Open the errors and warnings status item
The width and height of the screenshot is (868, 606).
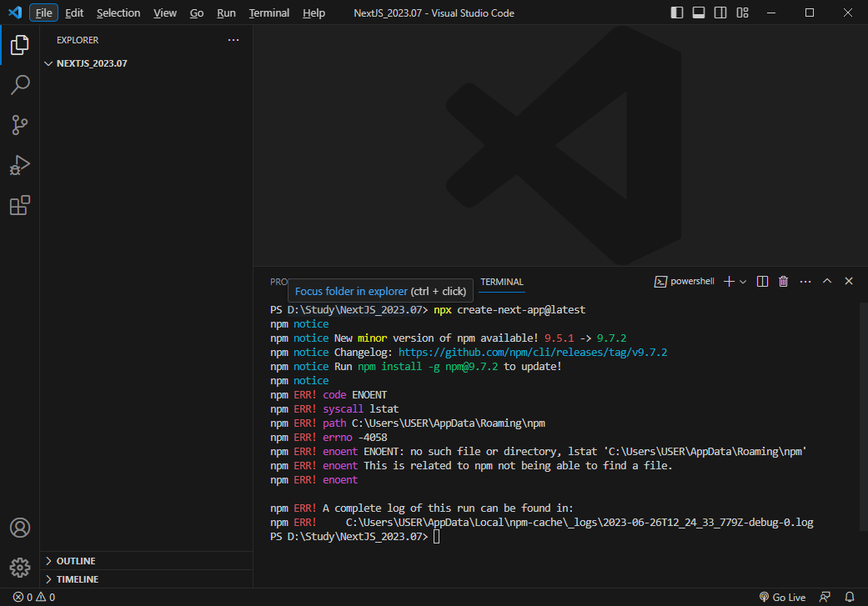pyautogui.click(x=33, y=597)
